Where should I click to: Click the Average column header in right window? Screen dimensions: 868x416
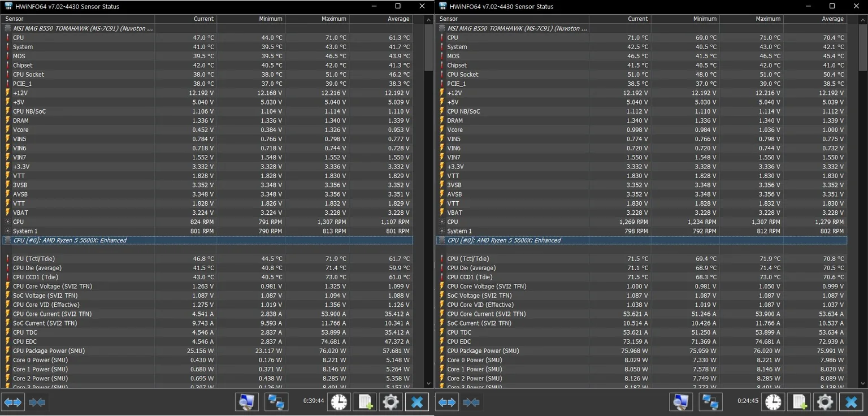[x=815, y=19]
